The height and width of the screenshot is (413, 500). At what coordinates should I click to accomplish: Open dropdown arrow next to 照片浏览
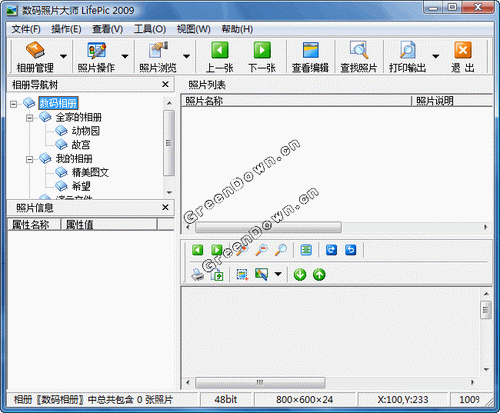point(187,56)
